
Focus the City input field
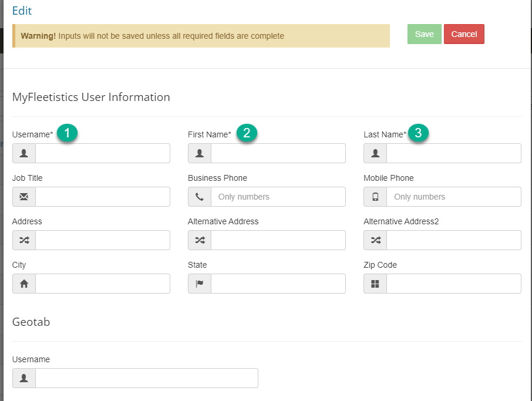point(103,284)
